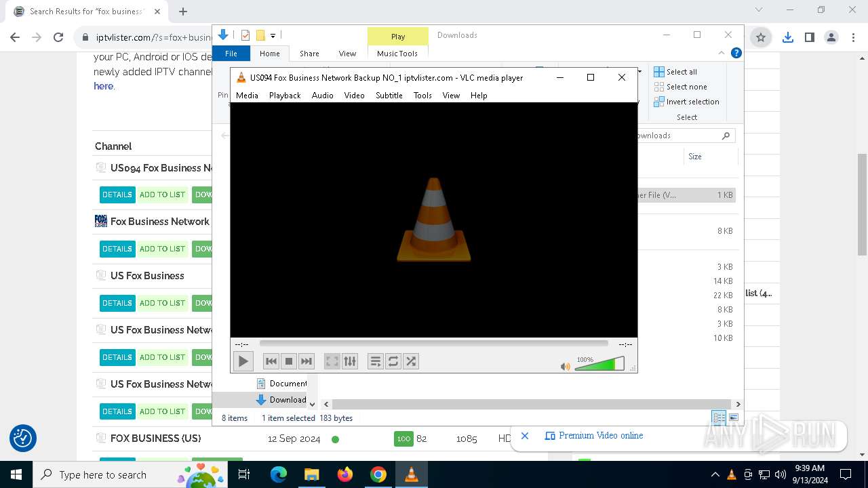Switch to Explorer View tab
This screenshot has height=488, width=868.
coord(347,54)
